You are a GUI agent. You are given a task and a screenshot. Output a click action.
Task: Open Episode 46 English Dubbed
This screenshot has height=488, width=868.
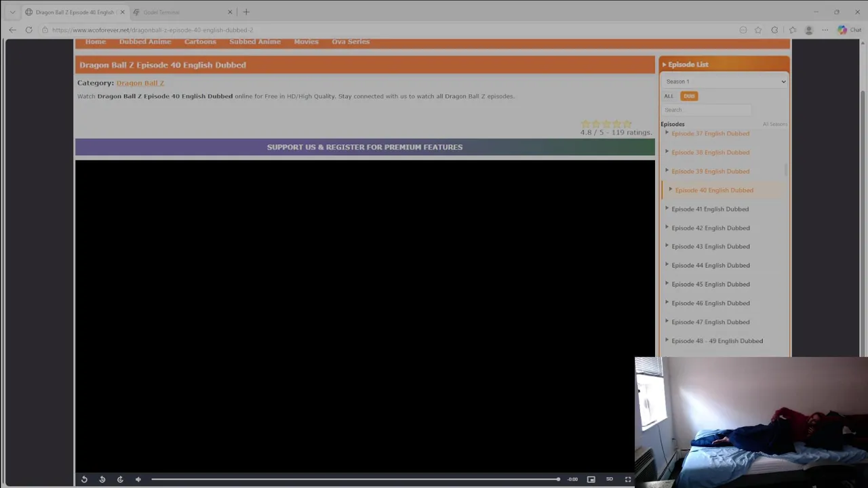[x=710, y=303]
